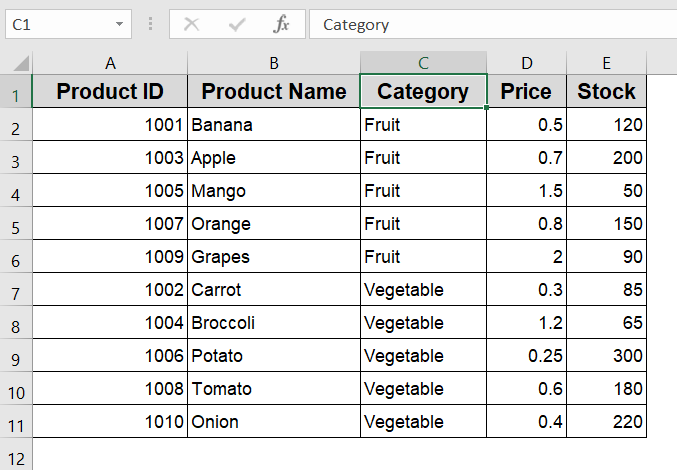The image size is (677, 470).
Task: Select row 12 header
Action: pos(16,455)
